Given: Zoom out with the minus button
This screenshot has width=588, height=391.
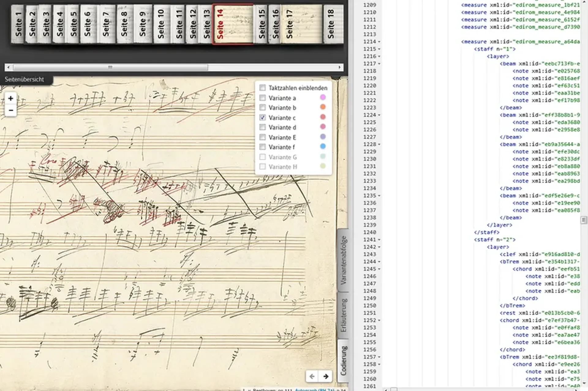Looking at the screenshot, I should tap(11, 110).
